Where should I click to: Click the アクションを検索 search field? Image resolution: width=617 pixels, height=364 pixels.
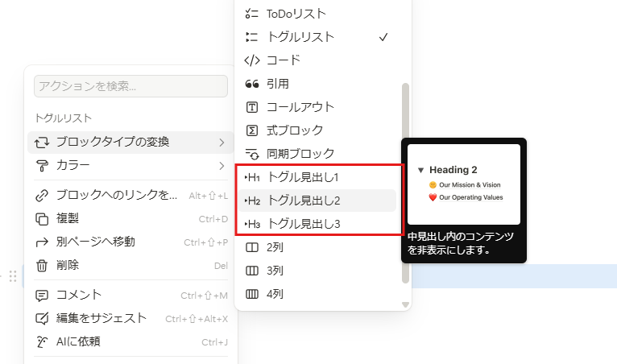tap(130, 86)
